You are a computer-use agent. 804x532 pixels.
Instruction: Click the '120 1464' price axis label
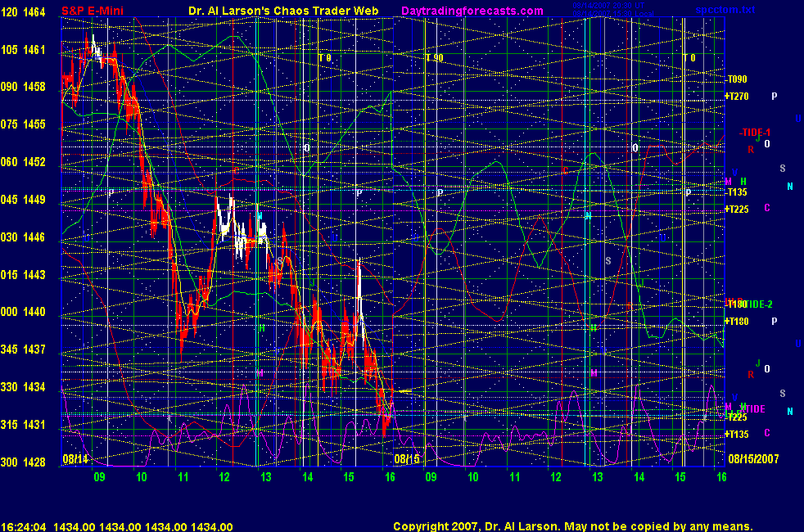pyautogui.click(x=23, y=11)
